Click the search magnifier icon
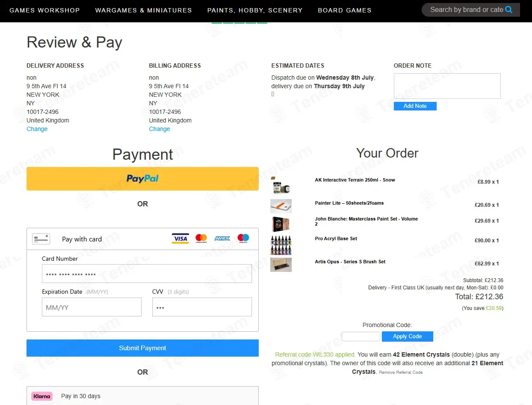Screen dimensions: 532x405 tap(508, 9)
